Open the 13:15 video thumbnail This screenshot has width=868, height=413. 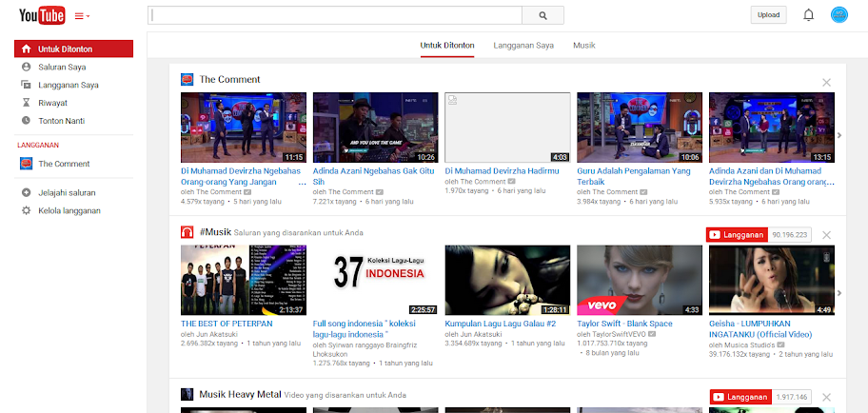click(x=772, y=128)
